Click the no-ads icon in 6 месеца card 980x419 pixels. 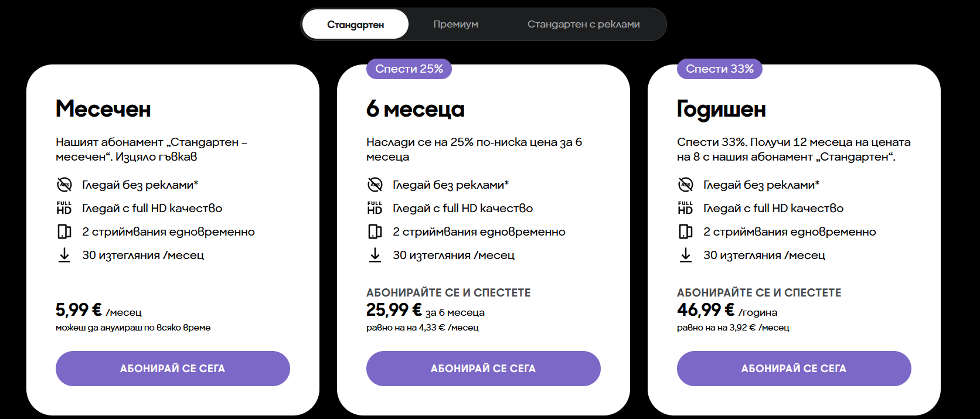coord(375,185)
